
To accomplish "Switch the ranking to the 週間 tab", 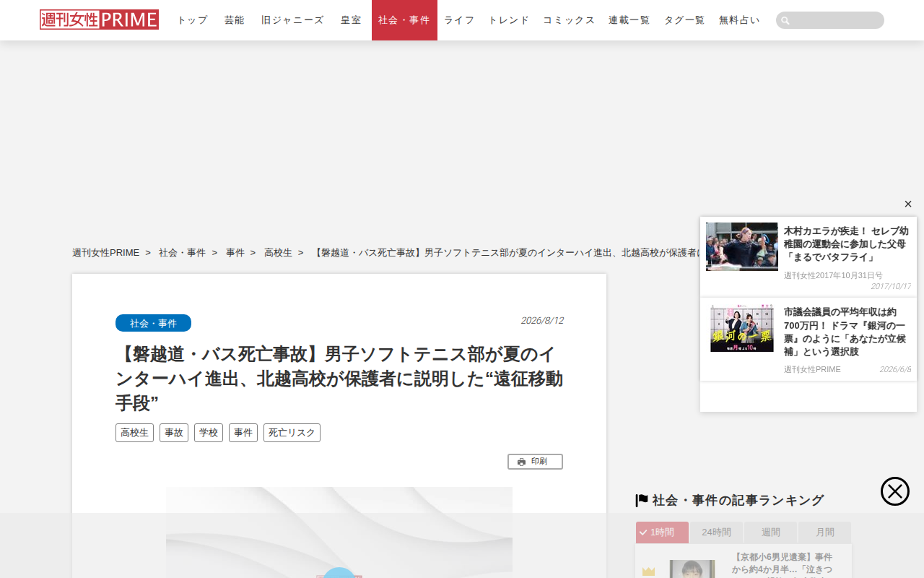I will (x=771, y=532).
